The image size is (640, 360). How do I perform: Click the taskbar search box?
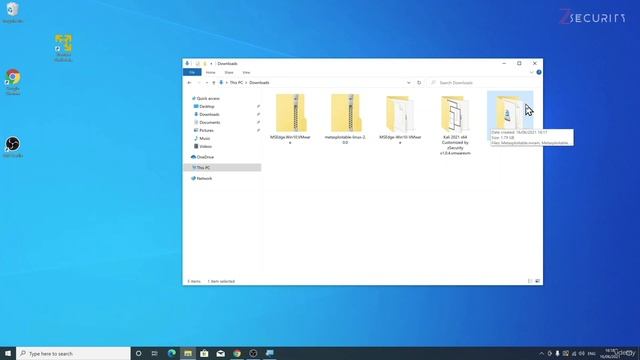[x=73, y=353]
